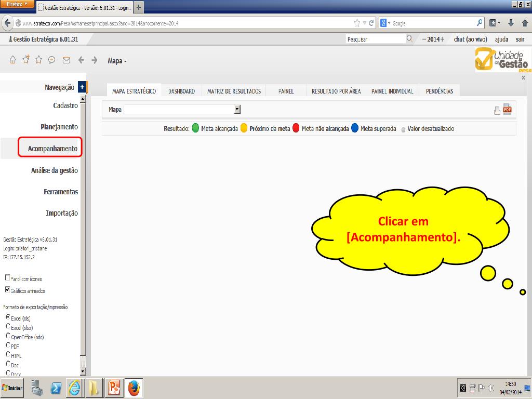Bookmark the page with the address bar star
Screen dimensions: 532x399
tap(356, 23)
